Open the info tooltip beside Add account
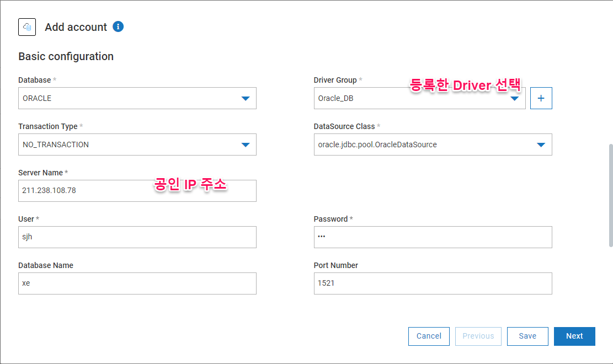The image size is (613, 364). click(118, 26)
